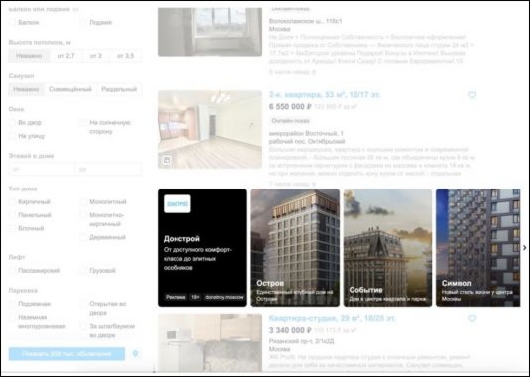Check Кирпичный house type

pos(13,202)
